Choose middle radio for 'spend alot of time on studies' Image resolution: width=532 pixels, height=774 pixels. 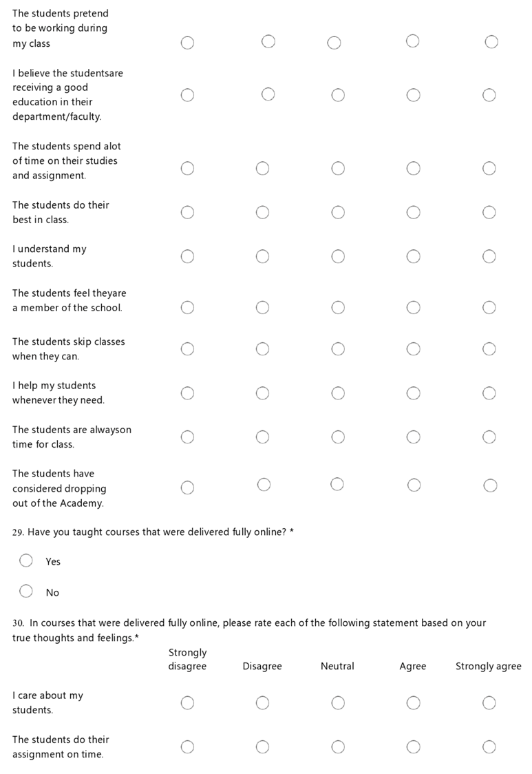point(338,168)
